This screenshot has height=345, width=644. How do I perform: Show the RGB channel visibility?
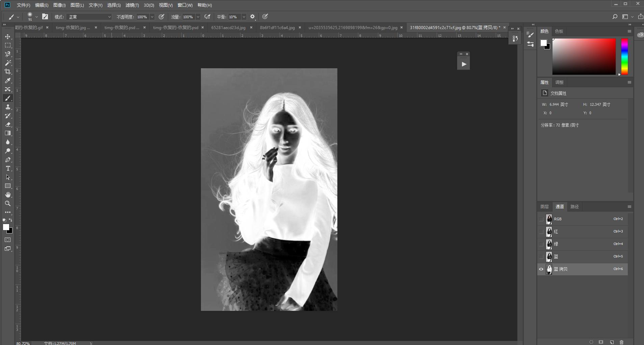(541, 219)
